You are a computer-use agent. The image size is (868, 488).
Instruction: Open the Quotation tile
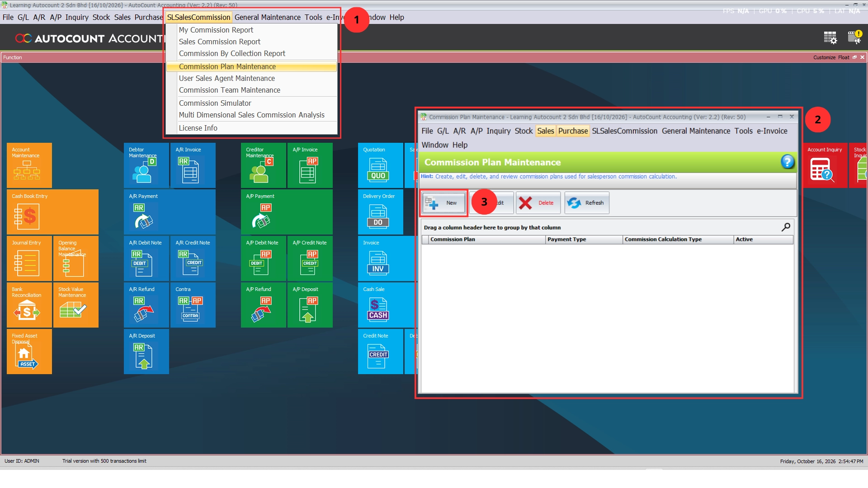click(x=381, y=165)
